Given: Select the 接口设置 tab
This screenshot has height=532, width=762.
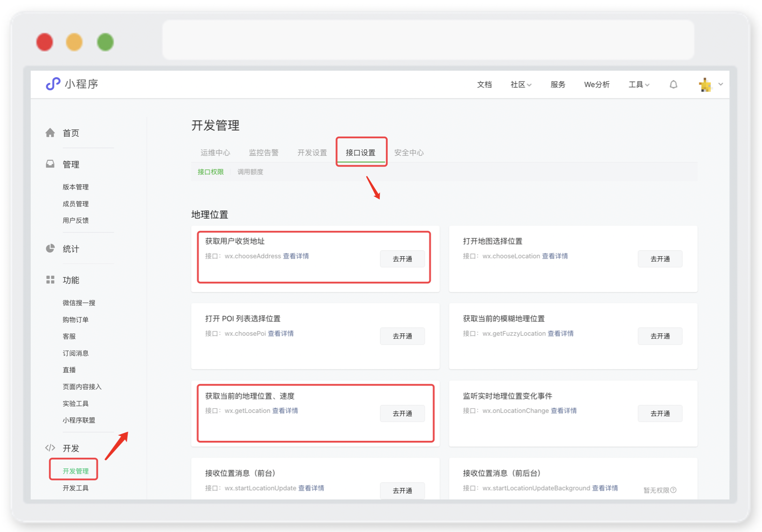Looking at the screenshot, I should (361, 153).
